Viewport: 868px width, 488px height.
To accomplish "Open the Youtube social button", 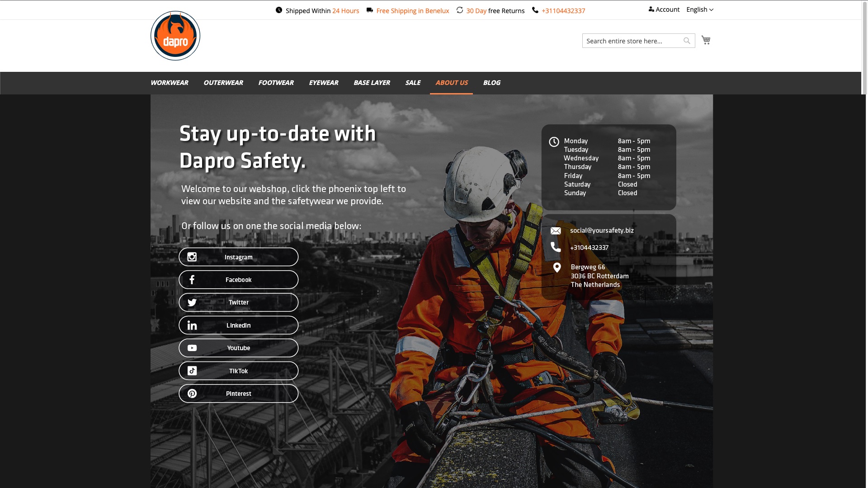I will (x=238, y=348).
